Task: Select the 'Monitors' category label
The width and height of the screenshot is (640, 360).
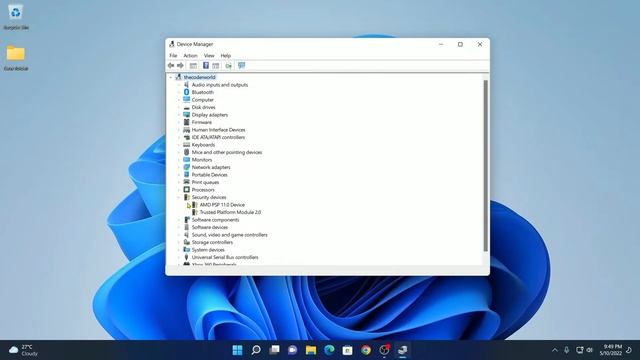Action: point(202,160)
